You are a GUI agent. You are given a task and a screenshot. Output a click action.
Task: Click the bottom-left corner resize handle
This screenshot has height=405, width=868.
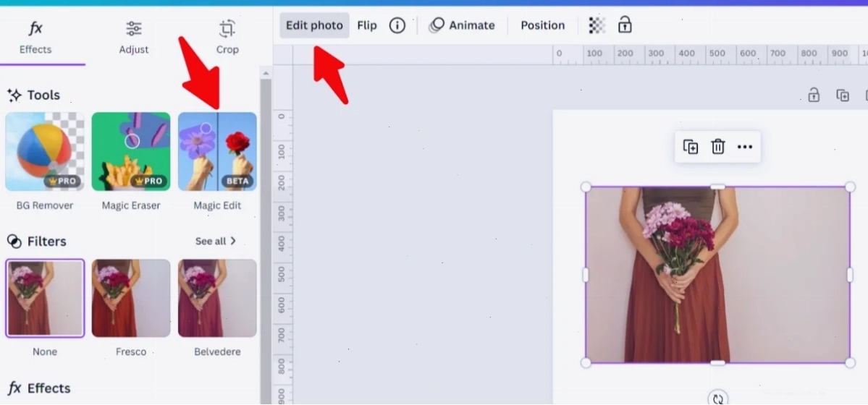[586, 363]
